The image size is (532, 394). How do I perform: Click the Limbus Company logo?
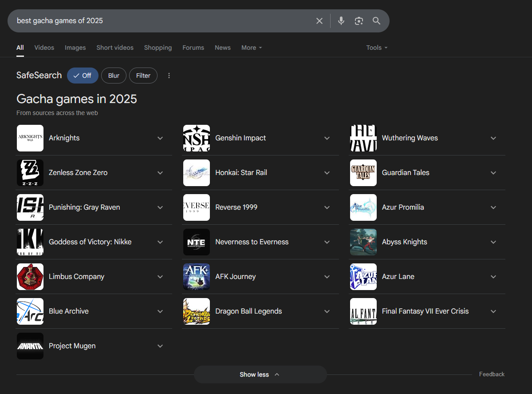click(30, 276)
